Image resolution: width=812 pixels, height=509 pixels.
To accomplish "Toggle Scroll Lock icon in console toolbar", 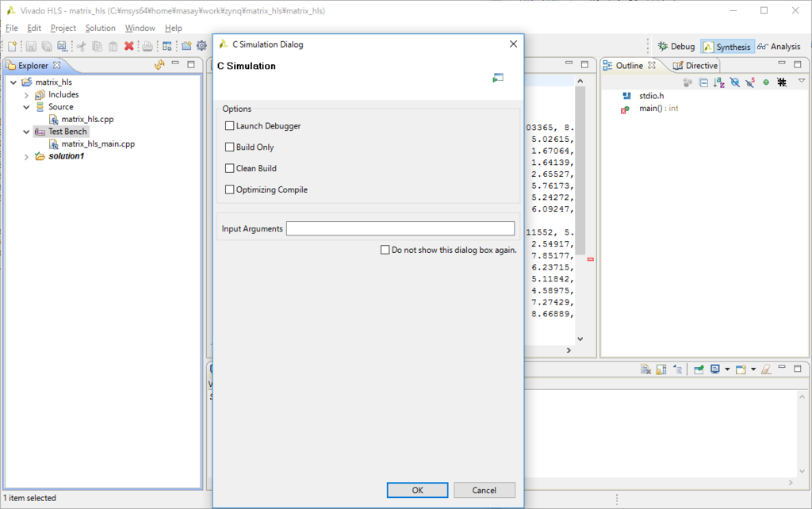I will [x=661, y=369].
